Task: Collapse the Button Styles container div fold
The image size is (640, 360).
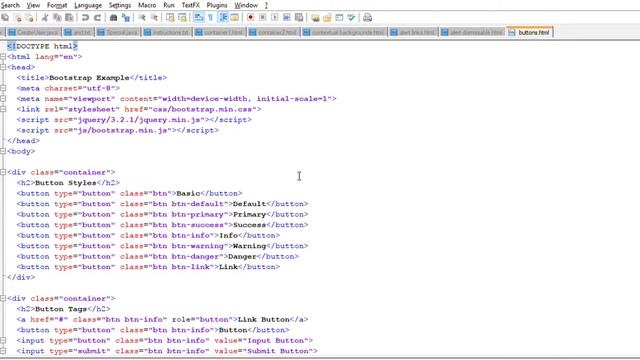Action: [x=3, y=172]
